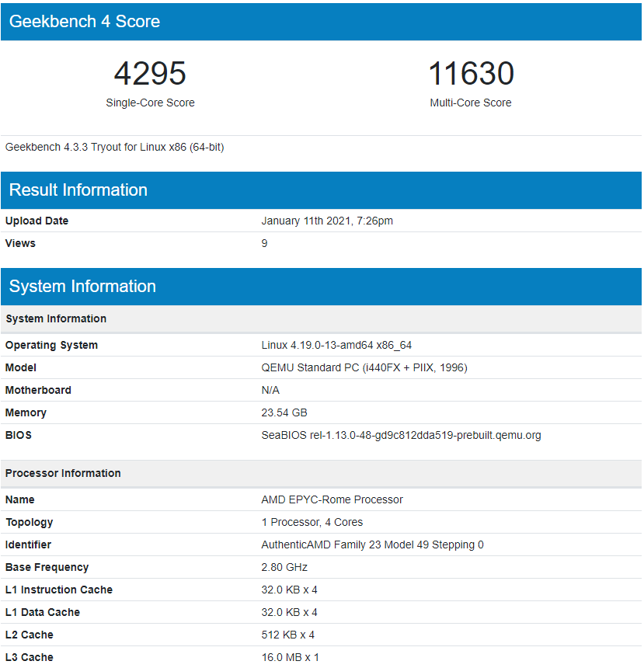644x668 pixels.
Task: Select the blue 'System Information' header
Action: point(321,287)
